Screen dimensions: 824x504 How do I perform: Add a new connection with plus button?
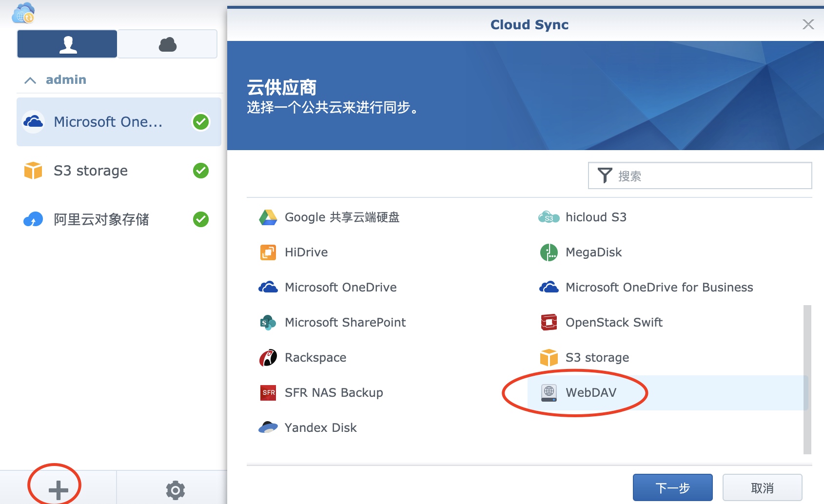58,489
